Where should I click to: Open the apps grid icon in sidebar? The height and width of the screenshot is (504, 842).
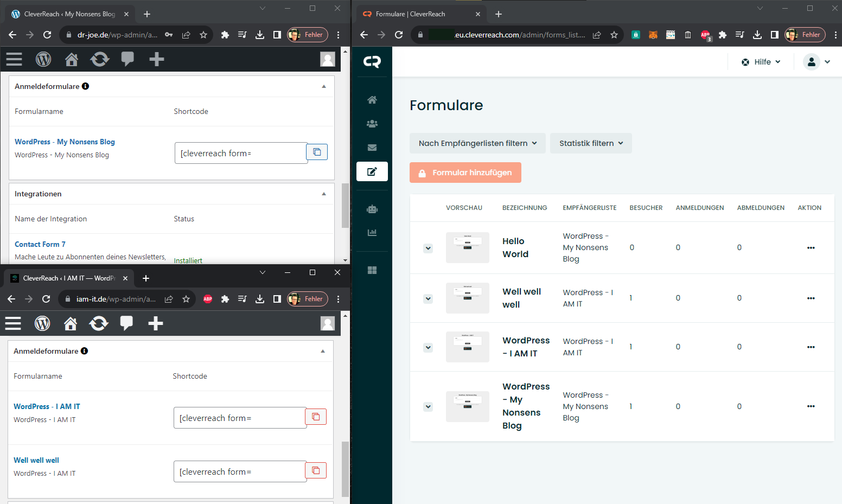click(372, 270)
